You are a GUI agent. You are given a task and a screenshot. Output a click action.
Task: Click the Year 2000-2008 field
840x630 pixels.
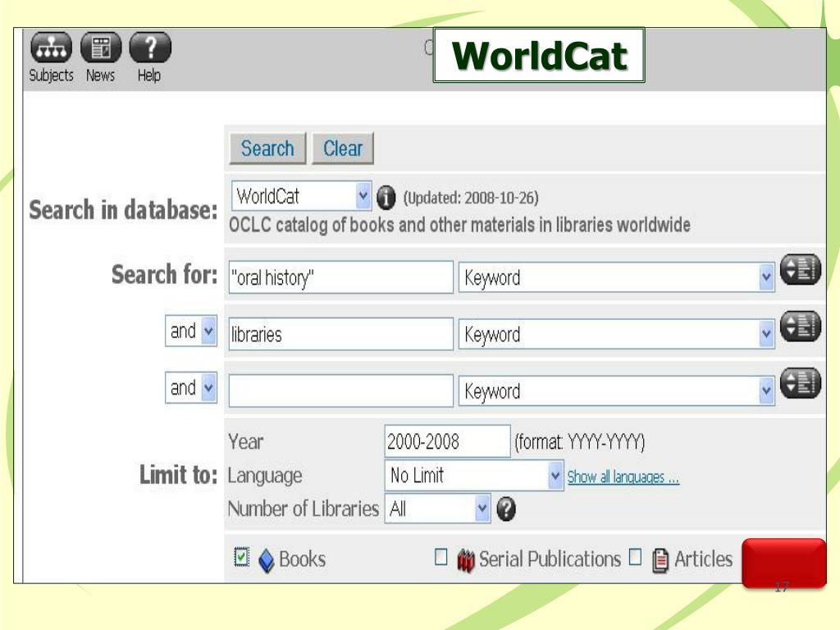click(447, 441)
